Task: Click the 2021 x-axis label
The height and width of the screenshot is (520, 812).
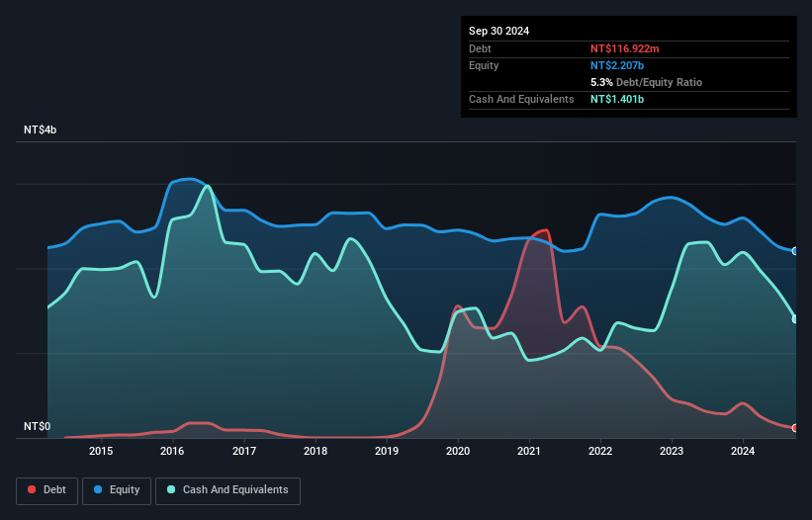Action: pos(529,451)
